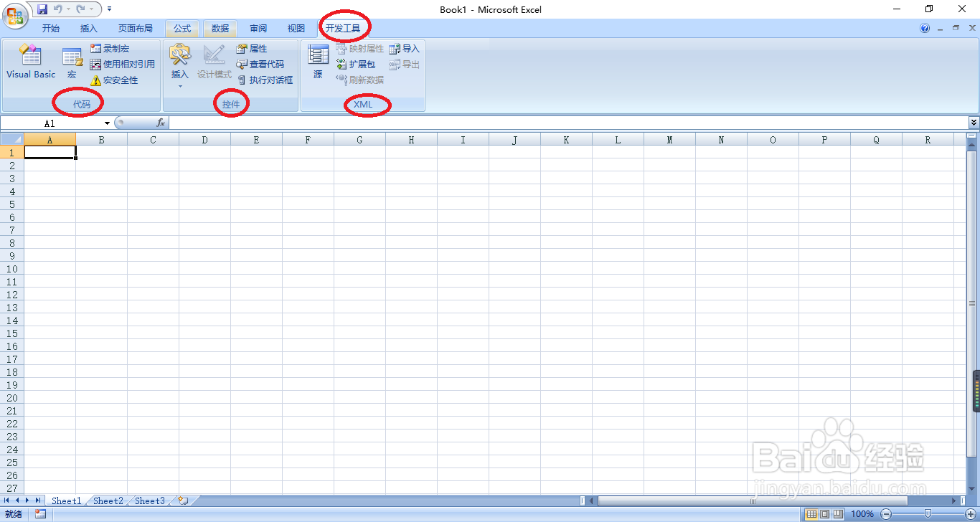The width and height of the screenshot is (980, 522).
Task: Open the Office button menu
Action: point(15,15)
